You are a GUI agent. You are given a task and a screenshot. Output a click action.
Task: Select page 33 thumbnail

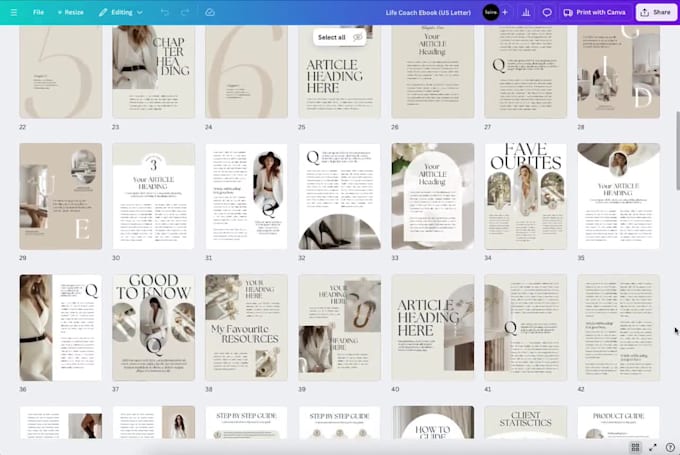tap(433, 196)
